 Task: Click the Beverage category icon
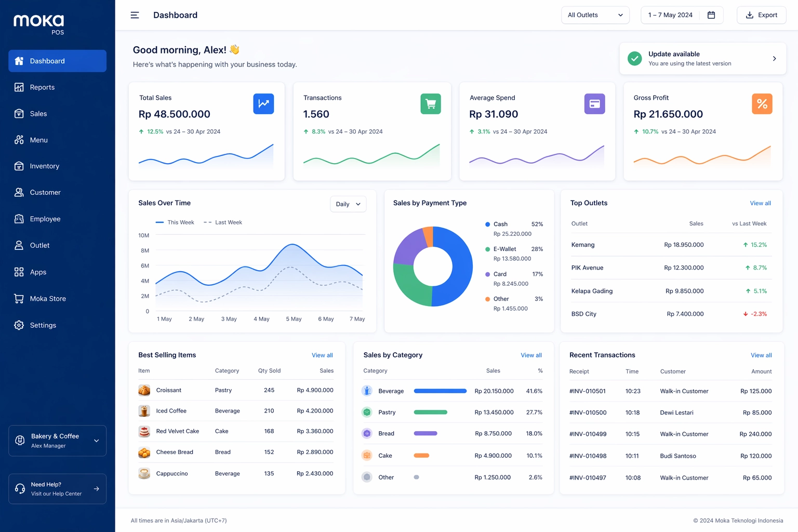[x=367, y=391]
